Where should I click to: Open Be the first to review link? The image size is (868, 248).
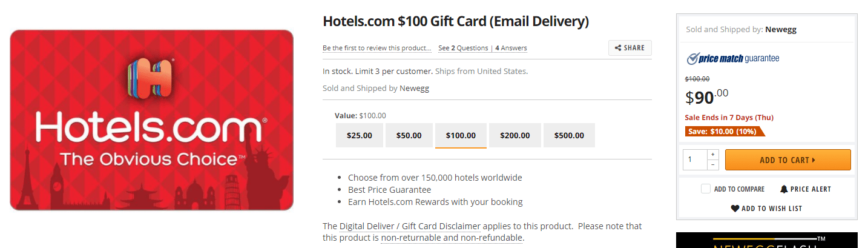click(x=377, y=48)
